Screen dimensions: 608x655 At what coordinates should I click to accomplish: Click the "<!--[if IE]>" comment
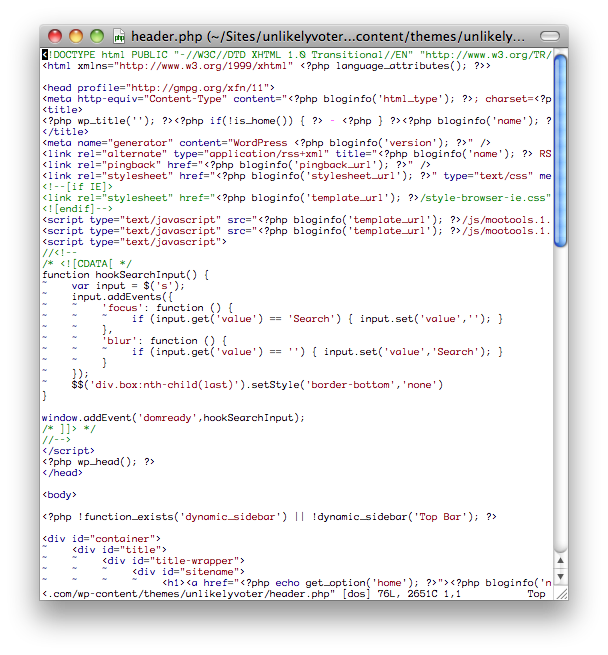(x=77, y=187)
